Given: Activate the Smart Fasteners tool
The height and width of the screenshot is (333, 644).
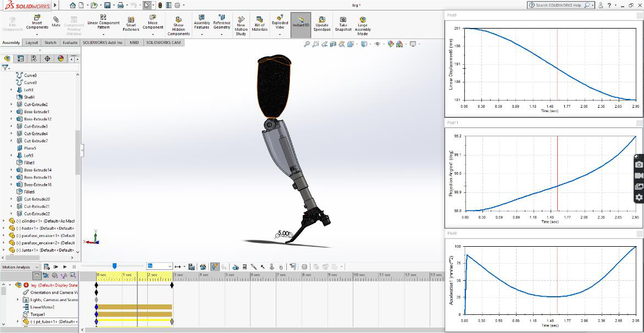Looking at the screenshot, I should [x=132, y=22].
